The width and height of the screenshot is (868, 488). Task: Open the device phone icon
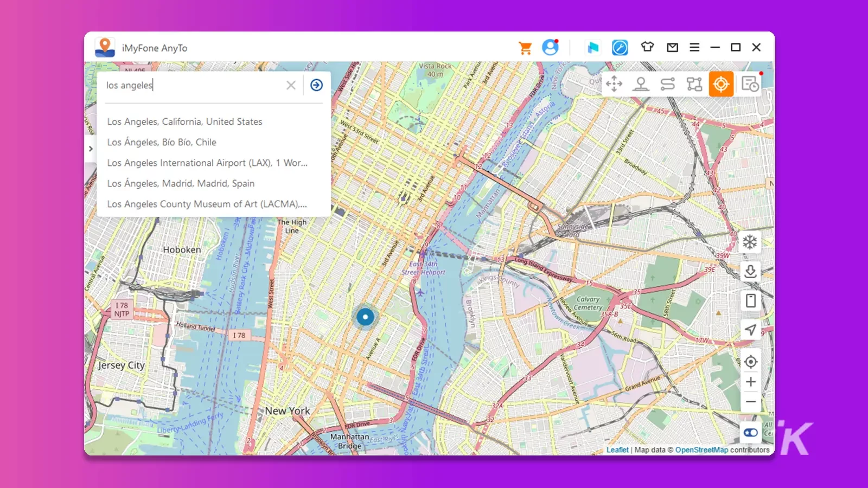coord(750,300)
